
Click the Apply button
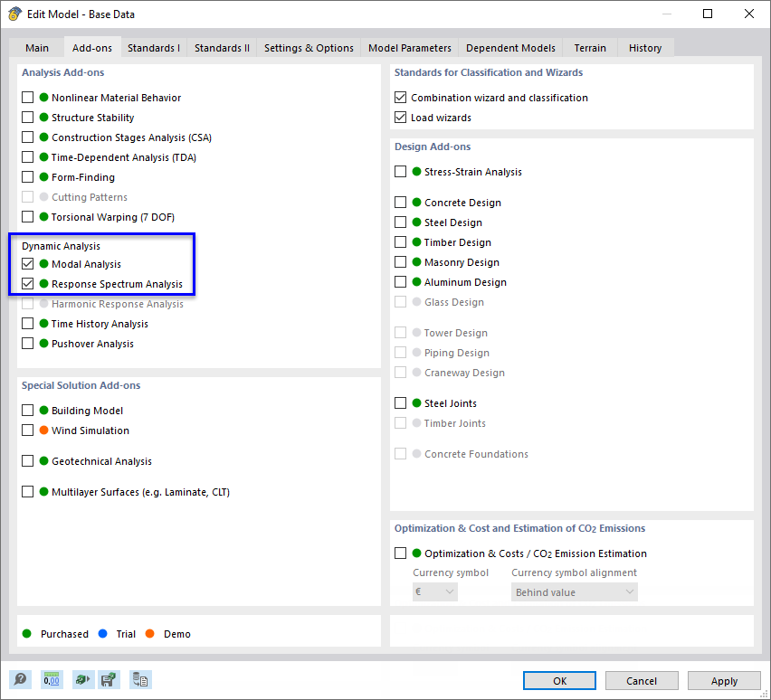pos(724,681)
